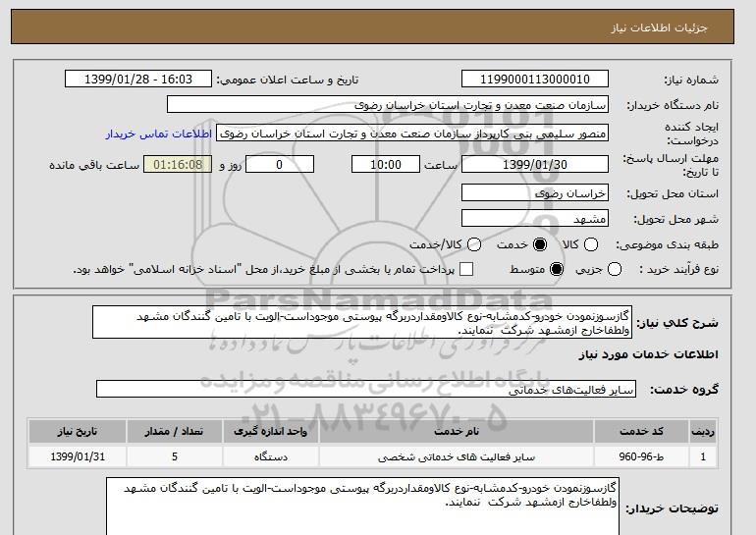
Task: Click the remaining time field 01:16:08
Action: [x=178, y=164]
